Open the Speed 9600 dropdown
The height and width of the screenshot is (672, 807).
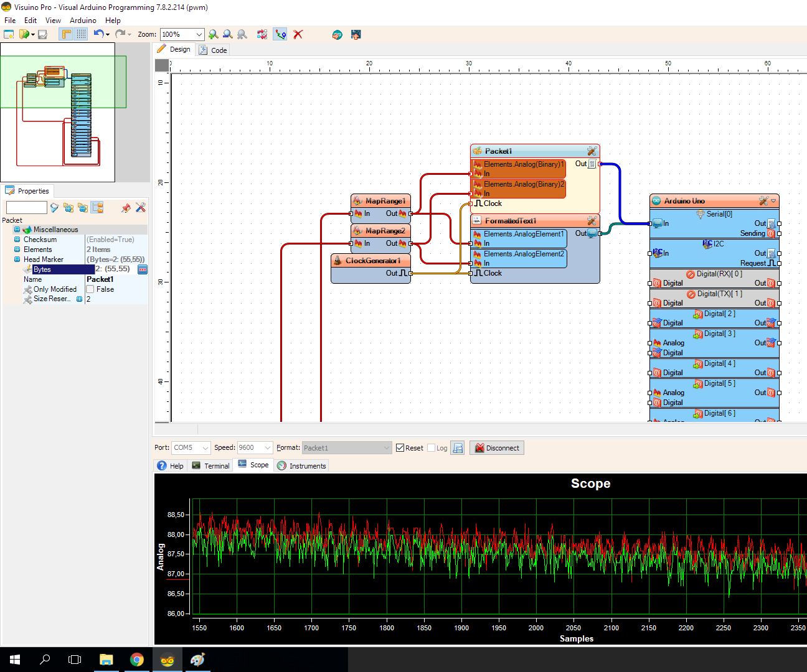tap(268, 447)
